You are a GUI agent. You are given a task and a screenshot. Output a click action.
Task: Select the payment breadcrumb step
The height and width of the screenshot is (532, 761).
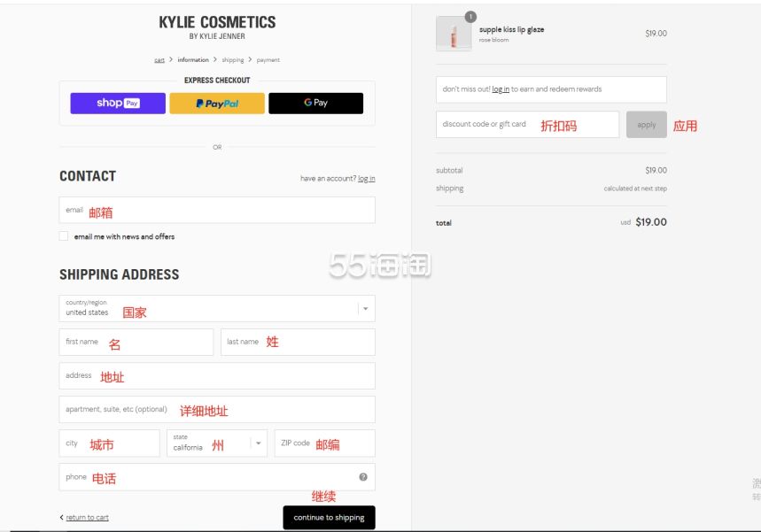[x=268, y=60]
